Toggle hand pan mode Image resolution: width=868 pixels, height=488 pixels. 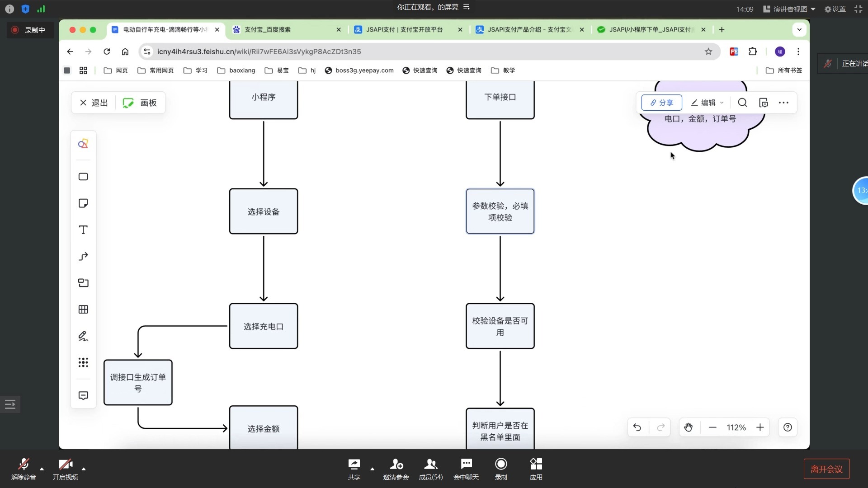point(688,427)
